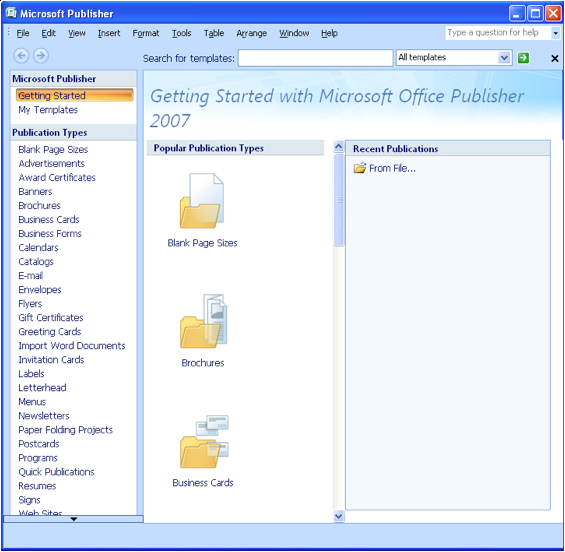565x552 pixels.
Task: Select Signs publication type
Action: pos(29,500)
